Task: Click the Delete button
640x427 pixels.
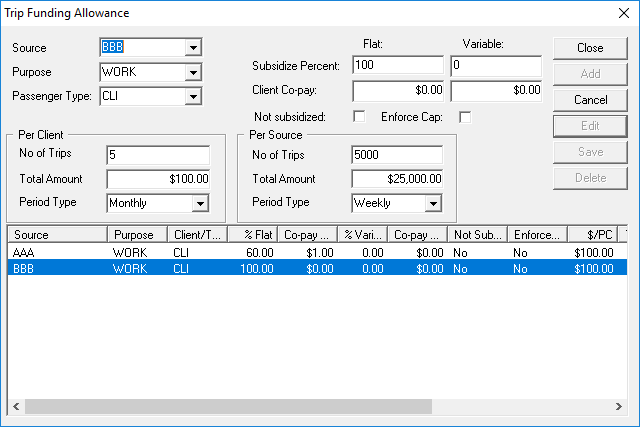Action: tap(590, 178)
